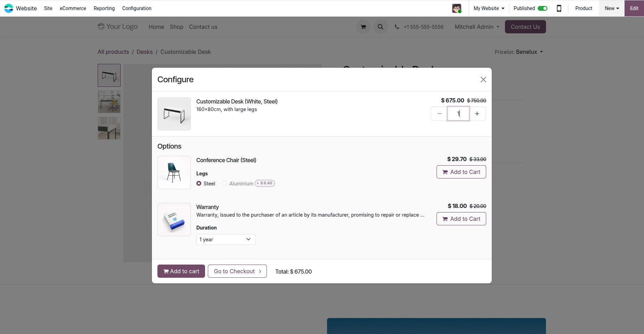
Task: Open the eCommerce menu
Action: 73,8
